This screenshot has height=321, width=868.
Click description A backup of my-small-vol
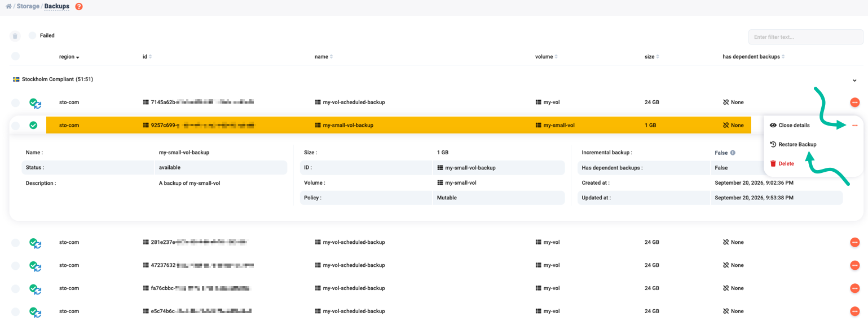click(190, 183)
